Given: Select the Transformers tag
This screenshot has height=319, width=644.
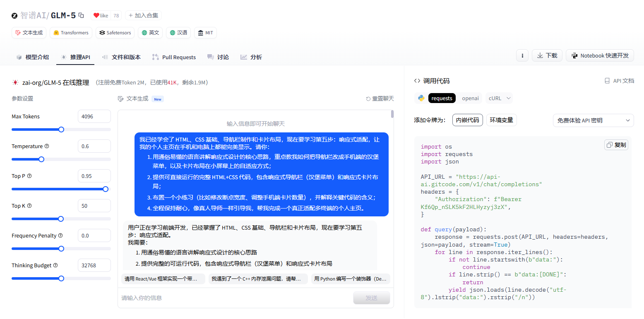Looking at the screenshot, I should (x=71, y=33).
